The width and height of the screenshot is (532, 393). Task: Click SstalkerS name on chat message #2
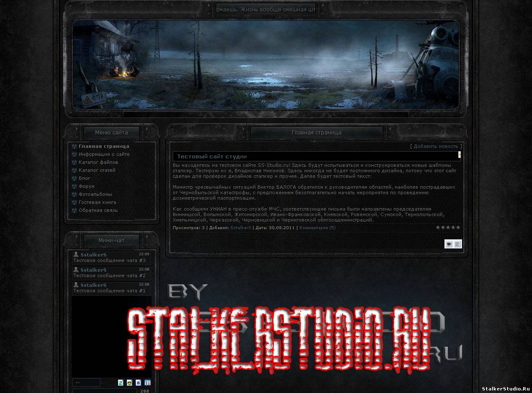pyautogui.click(x=94, y=270)
